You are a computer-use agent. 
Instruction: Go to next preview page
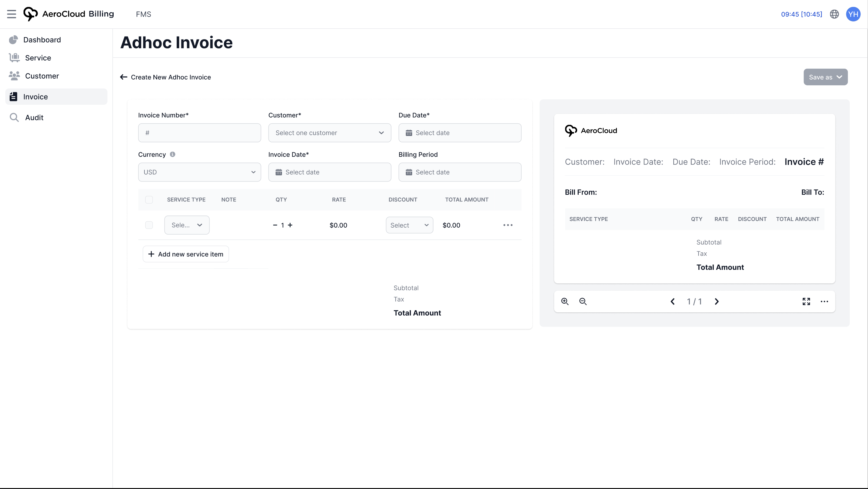pos(717,301)
